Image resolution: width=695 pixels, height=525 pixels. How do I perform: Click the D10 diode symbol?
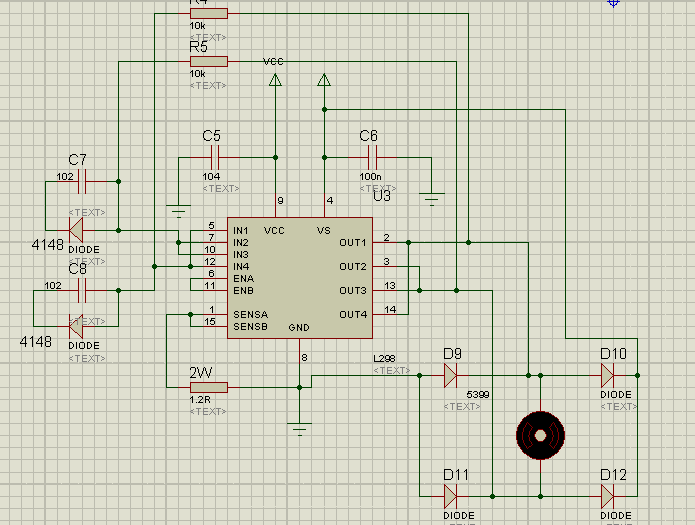607,376
